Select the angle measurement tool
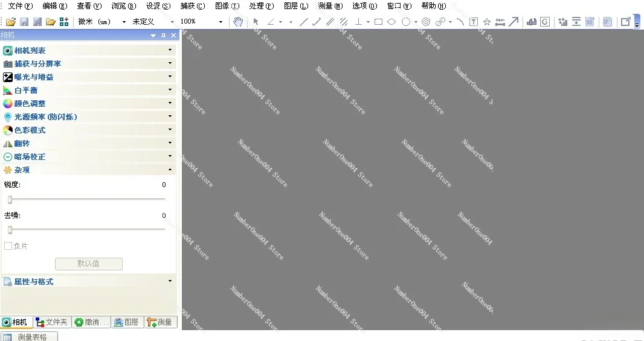644x341 pixels. coord(271,22)
